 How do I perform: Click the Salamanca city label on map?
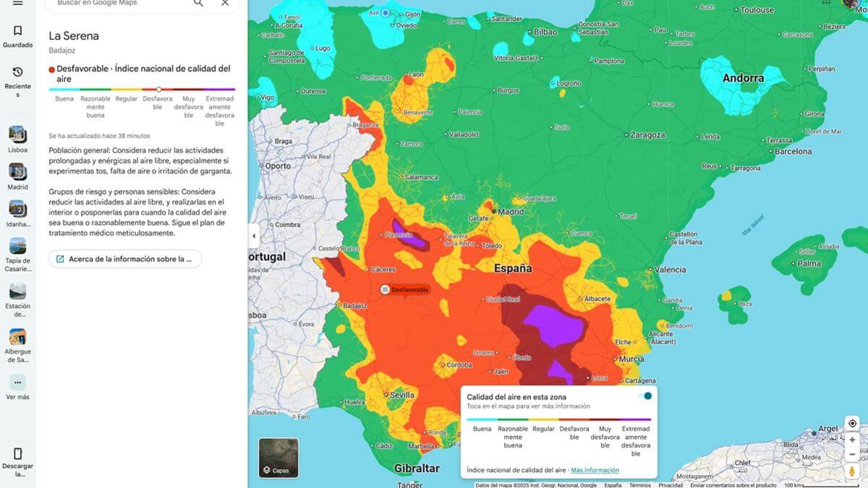421,177
